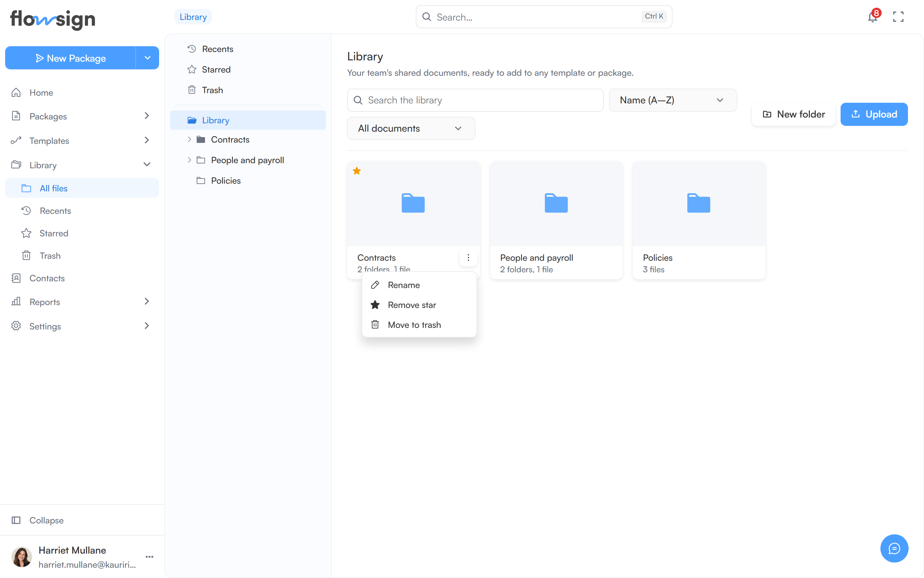Expand the Packages sidebar section

coord(147,116)
